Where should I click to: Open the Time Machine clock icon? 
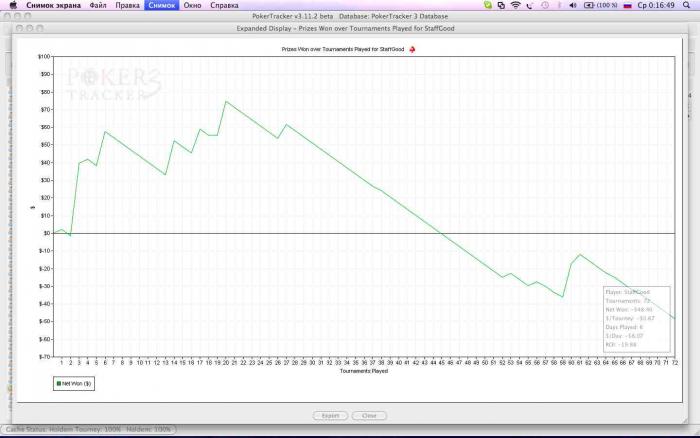coord(545,5)
